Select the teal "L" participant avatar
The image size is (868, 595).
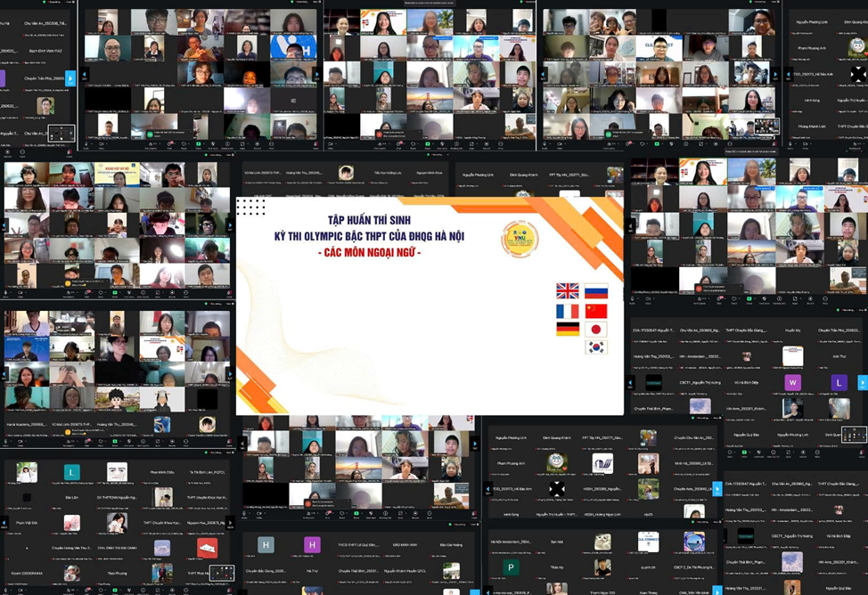(x=71, y=471)
